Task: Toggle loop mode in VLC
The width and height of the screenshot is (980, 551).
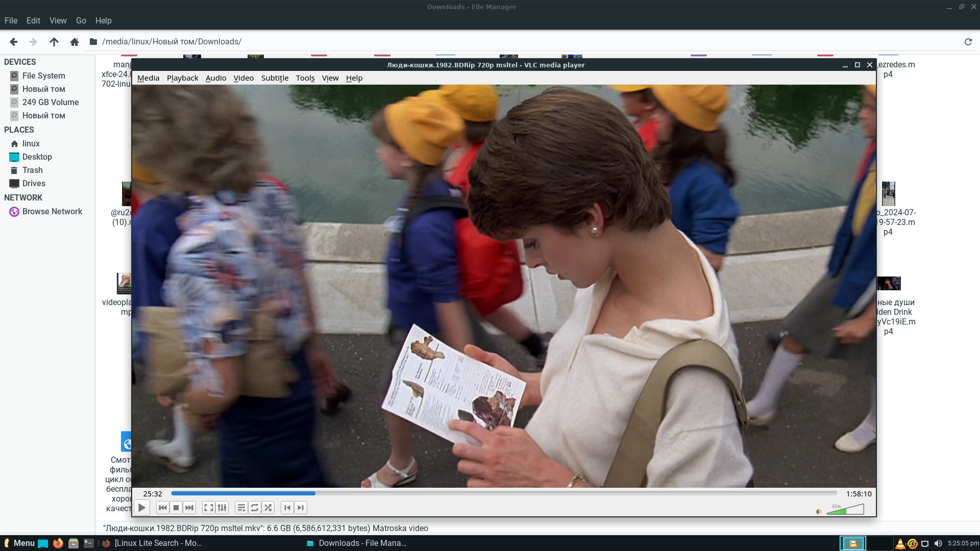Action: coord(255,508)
